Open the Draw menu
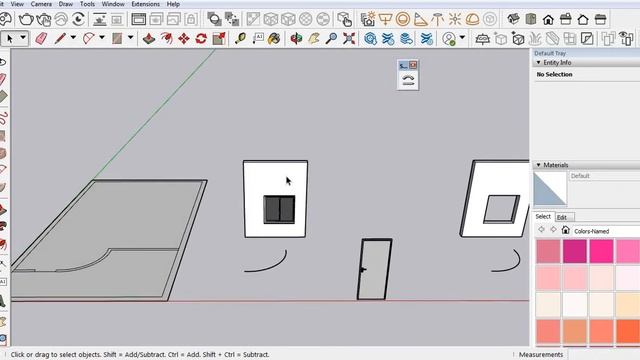Image resolution: width=640 pixels, height=360 pixels. click(65, 4)
